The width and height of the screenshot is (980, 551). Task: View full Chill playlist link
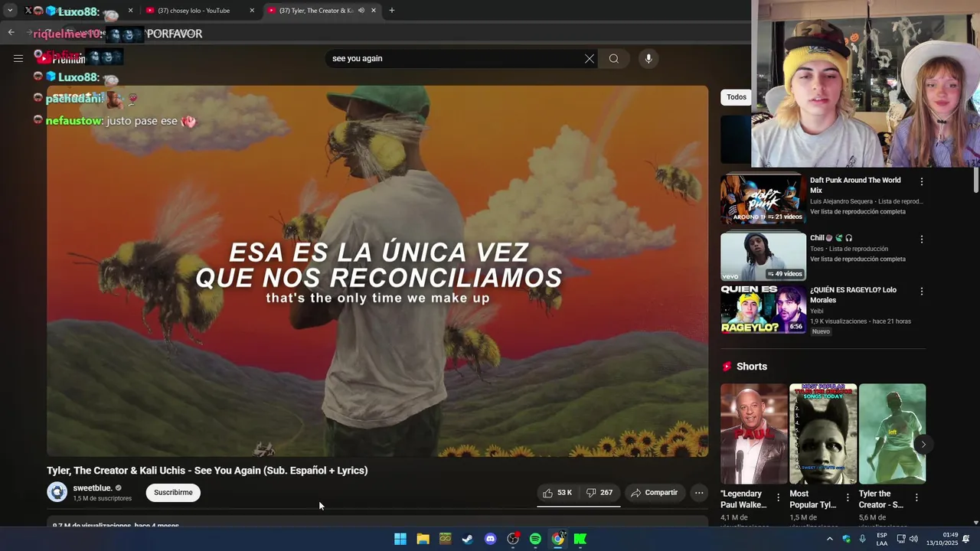[857, 259]
